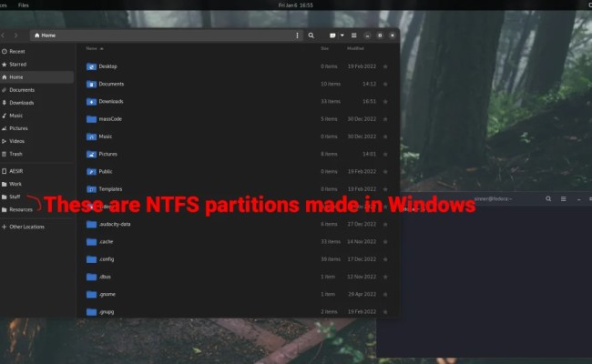Image resolution: width=592 pixels, height=364 pixels.
Task: Select the Documents folder row icon
Action: coord(91,84)
